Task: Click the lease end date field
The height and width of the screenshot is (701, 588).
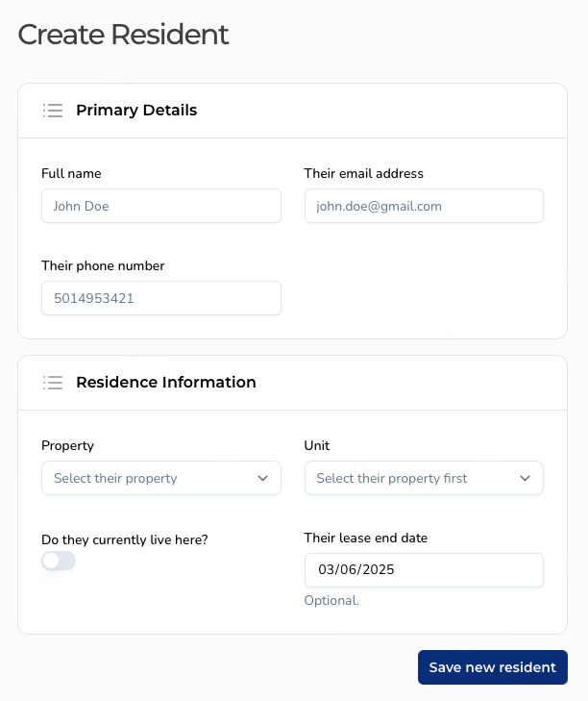Action: click(x=424, y=570)
